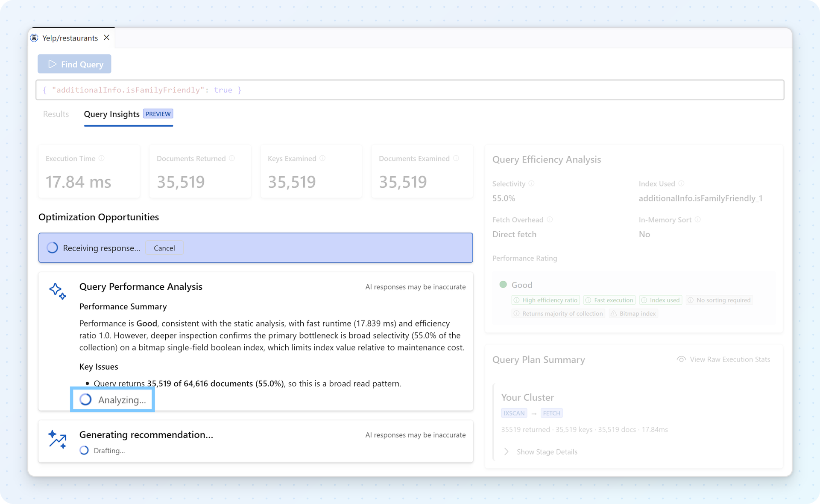This screenshot has height=504, width=820.
Task: Close the Yelp/restaurants tab
Action: tap(107, 38)
